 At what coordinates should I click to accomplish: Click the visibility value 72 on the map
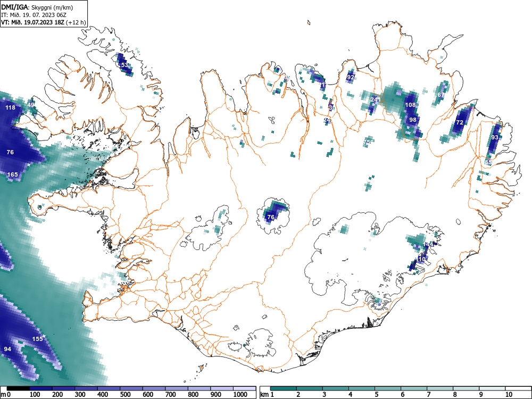[460, 122]
